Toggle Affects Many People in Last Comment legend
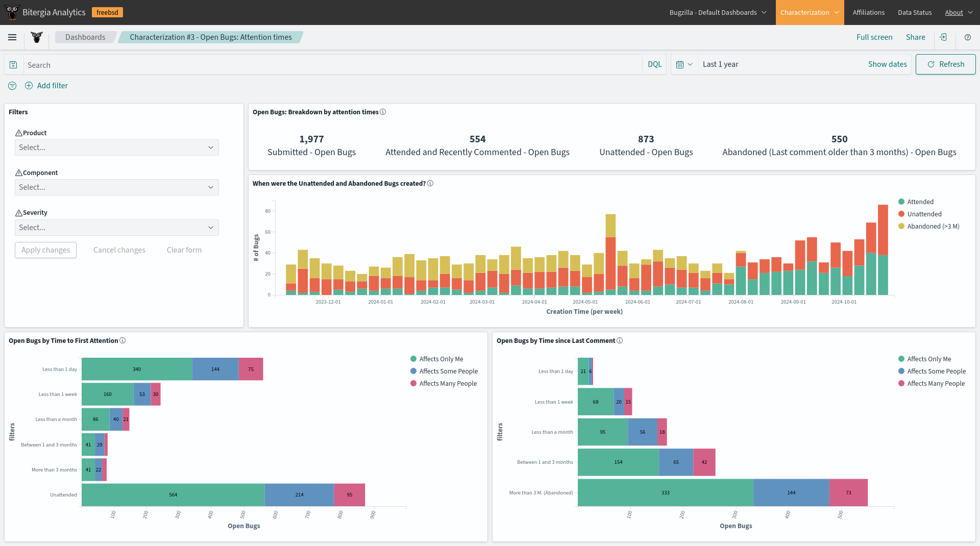Viewport: 980px width, 546px height. (932, 383)
